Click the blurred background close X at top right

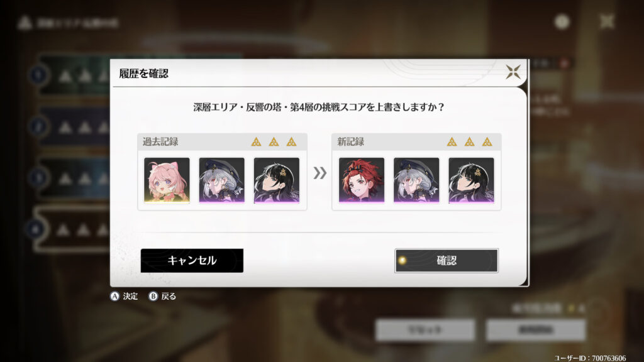pyautogui.click(x=607, y=21)
